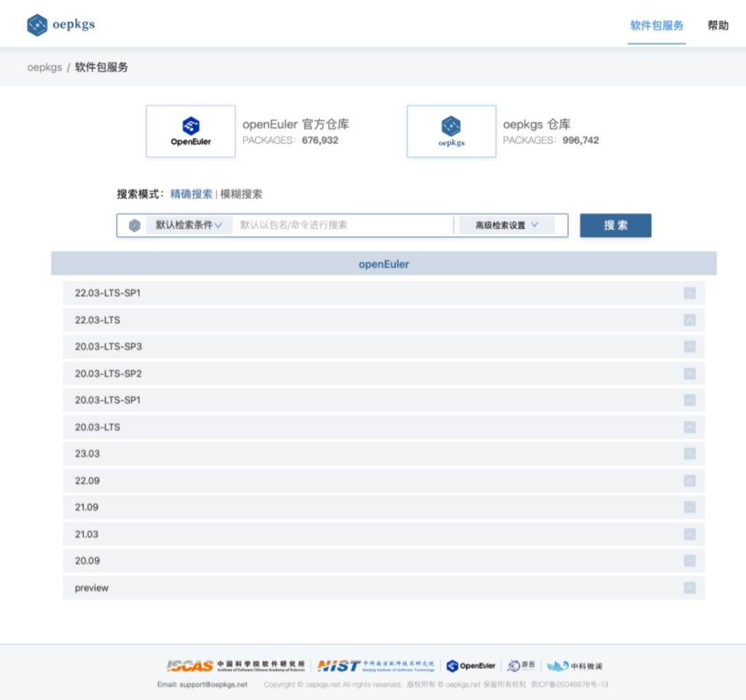This screenshot has width=746, height=700.
Task: Click the 搜索 button
Action: pyautogui.click(x=615, y=225)
